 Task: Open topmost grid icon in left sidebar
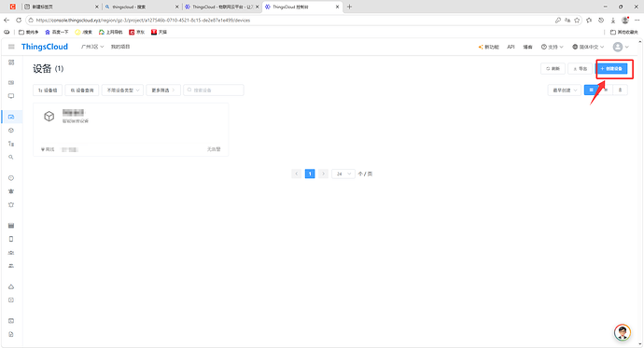pyautogui.click(x=11, y=63)
